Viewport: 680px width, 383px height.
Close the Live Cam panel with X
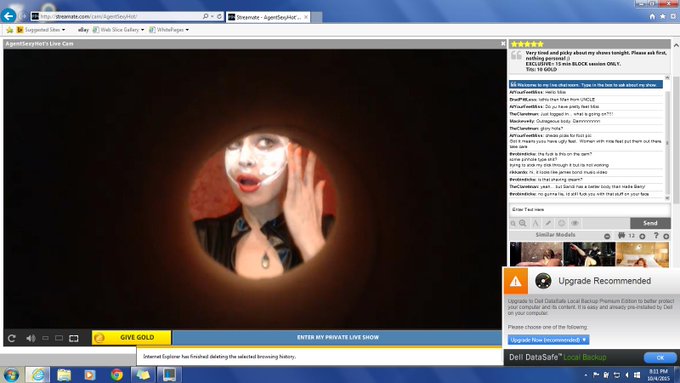click(503, 43)
